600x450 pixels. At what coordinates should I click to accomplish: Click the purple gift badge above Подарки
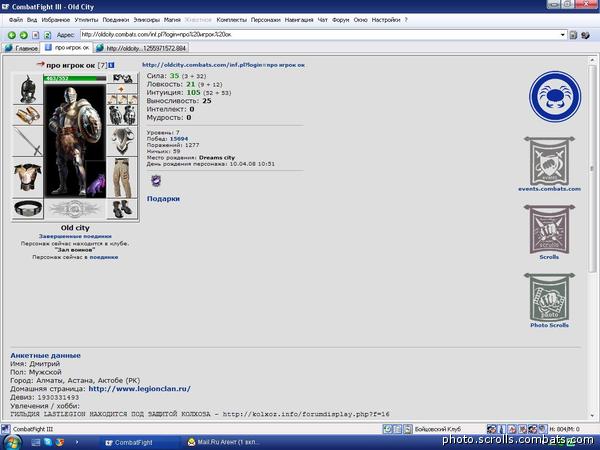(156, 181)
